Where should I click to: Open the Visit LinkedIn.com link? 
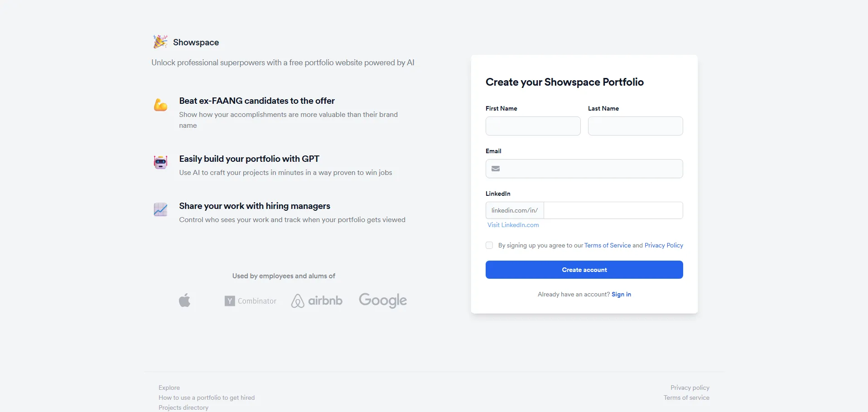point(513,225)
